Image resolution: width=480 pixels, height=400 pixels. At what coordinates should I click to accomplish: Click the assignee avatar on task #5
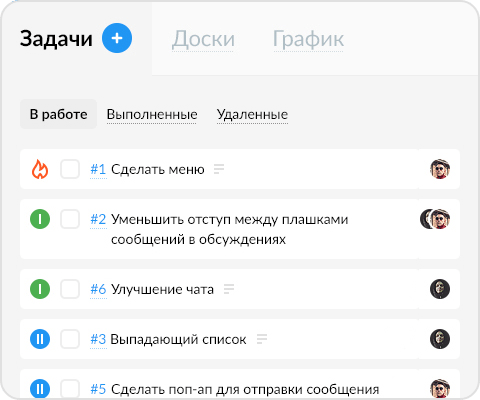click(440, 389)
